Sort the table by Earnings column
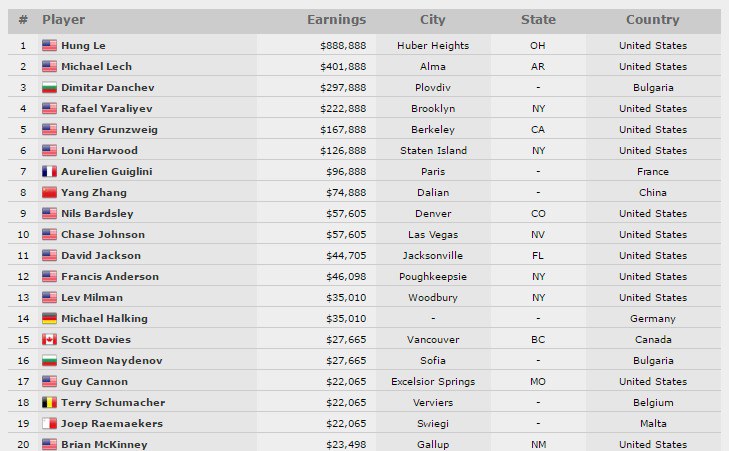 coord(336,20)
